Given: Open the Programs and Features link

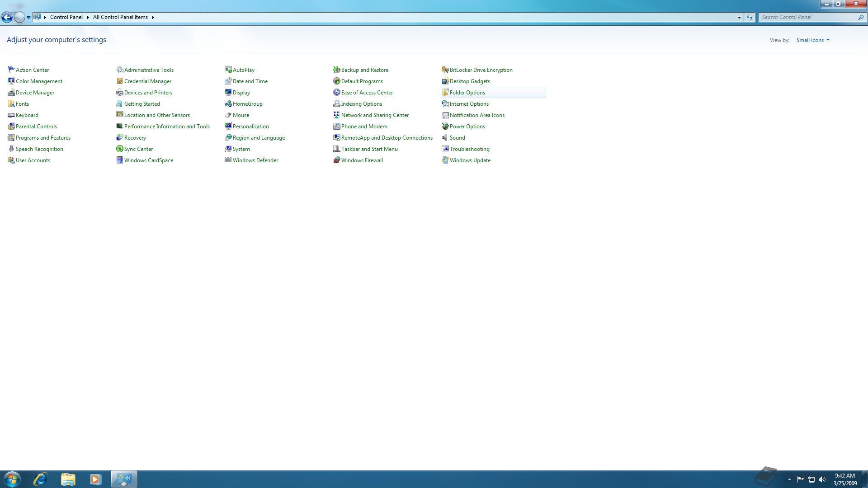Looking at the screenshot, I should pyautogui.click(x=43, y=138).
